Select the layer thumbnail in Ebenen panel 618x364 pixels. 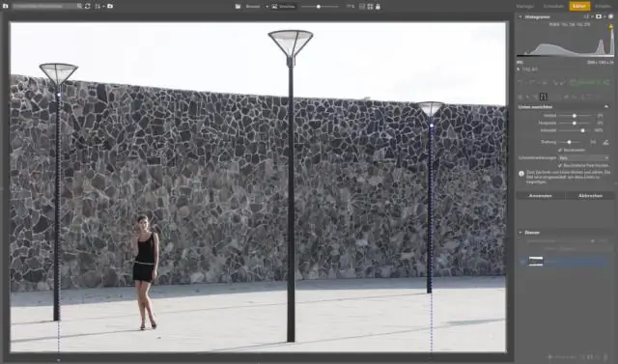coord(536,261)
